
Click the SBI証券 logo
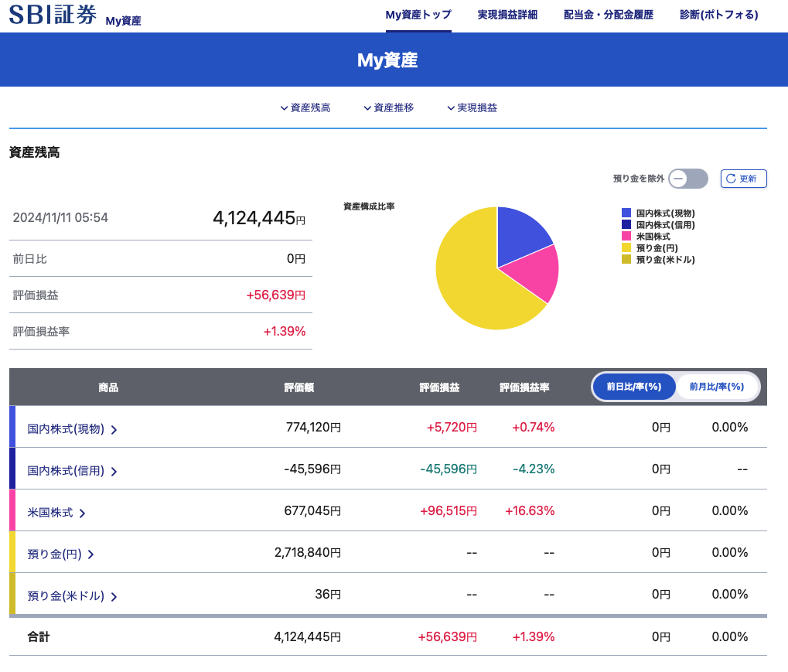coord(53,15)
